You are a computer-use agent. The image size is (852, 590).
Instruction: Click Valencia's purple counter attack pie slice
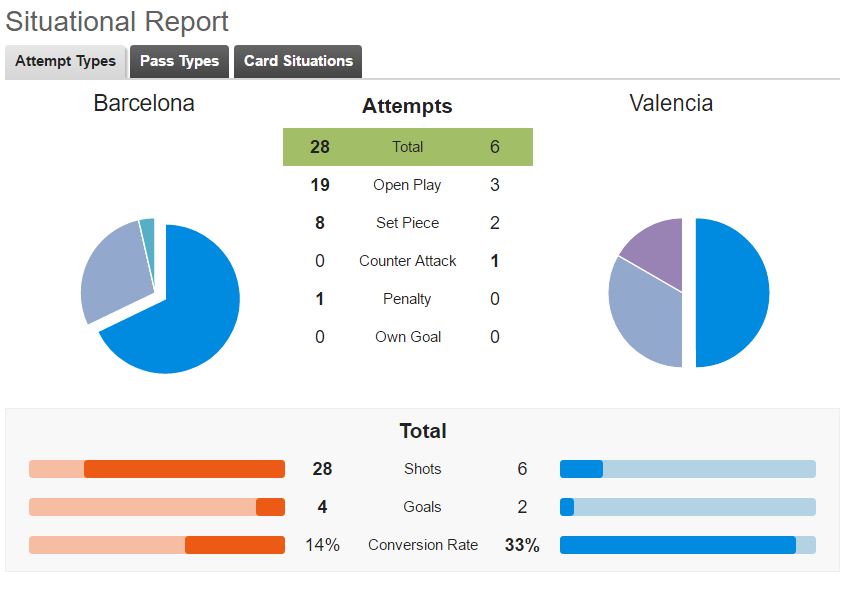(x=657, y=247)
